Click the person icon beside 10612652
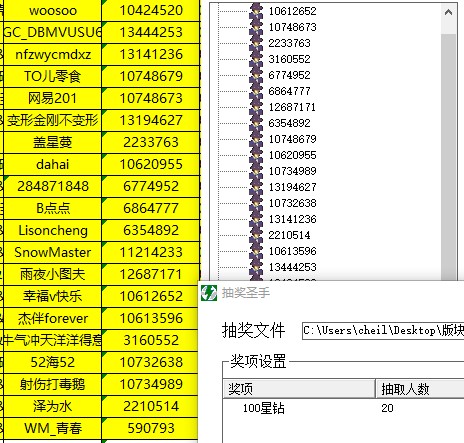Viewport: 464px width, 443px height. pyautogui.click(x=256, y=11)
